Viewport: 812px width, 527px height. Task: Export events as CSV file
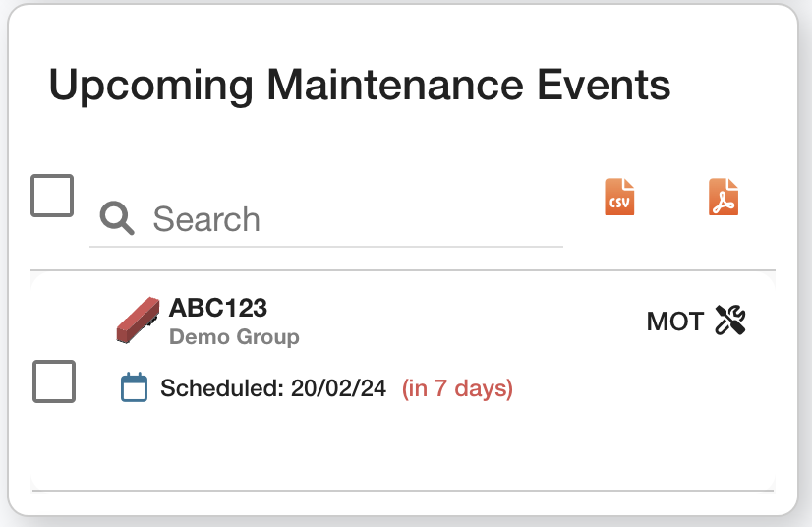[619, 197]
